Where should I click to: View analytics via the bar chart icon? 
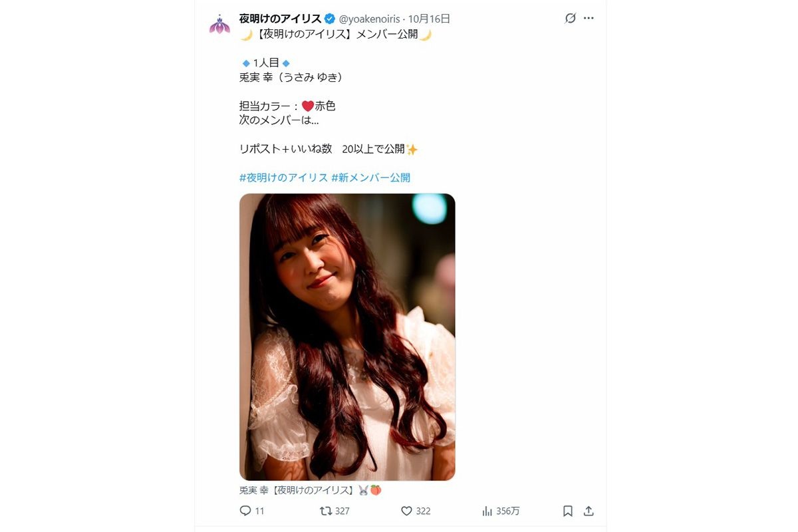pos(487,511)
